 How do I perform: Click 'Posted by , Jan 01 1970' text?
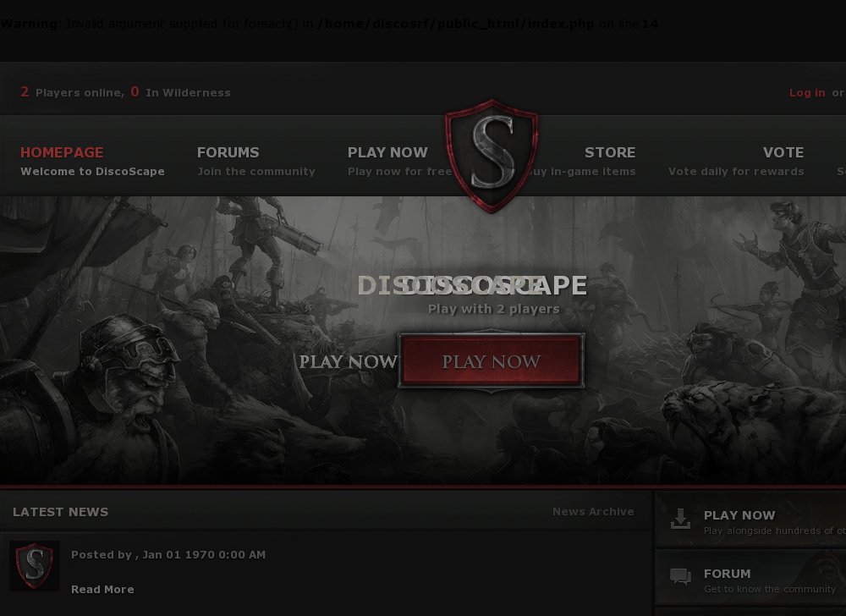pos(168,554)
